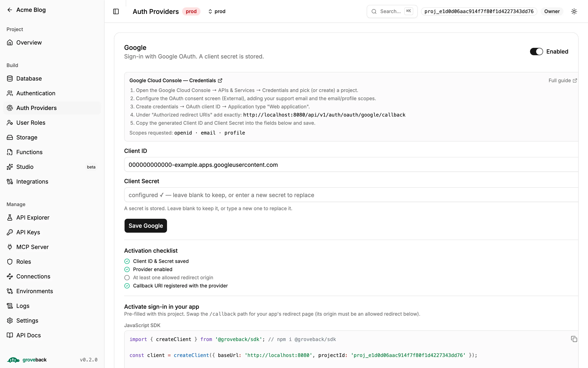Click the groveback logo in footer
The height and width of the screenshot is (368, 588).
pyautogui.click(x=27, y=360)
